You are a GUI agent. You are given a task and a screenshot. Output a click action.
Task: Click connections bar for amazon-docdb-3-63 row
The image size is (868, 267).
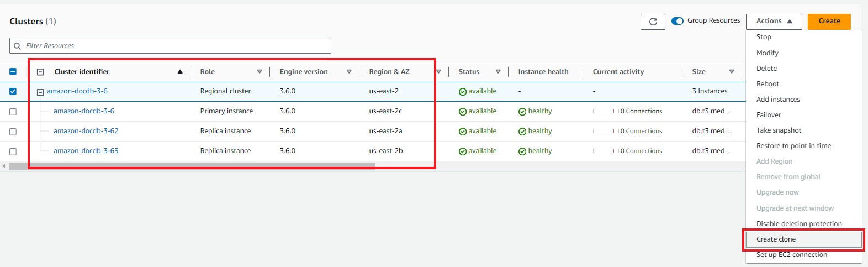[606, 151]
